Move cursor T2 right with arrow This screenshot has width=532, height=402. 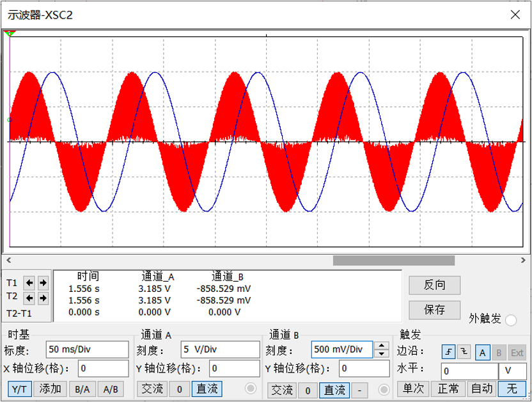[43, 298]
